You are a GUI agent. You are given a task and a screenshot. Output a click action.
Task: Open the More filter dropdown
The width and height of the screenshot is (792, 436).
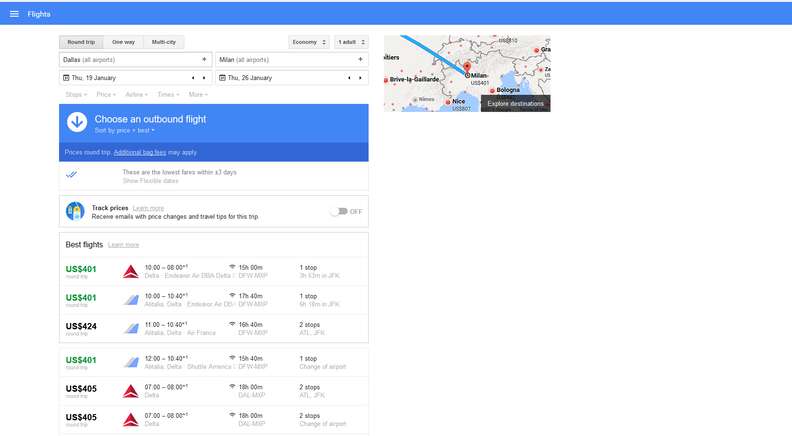point(198,94)
